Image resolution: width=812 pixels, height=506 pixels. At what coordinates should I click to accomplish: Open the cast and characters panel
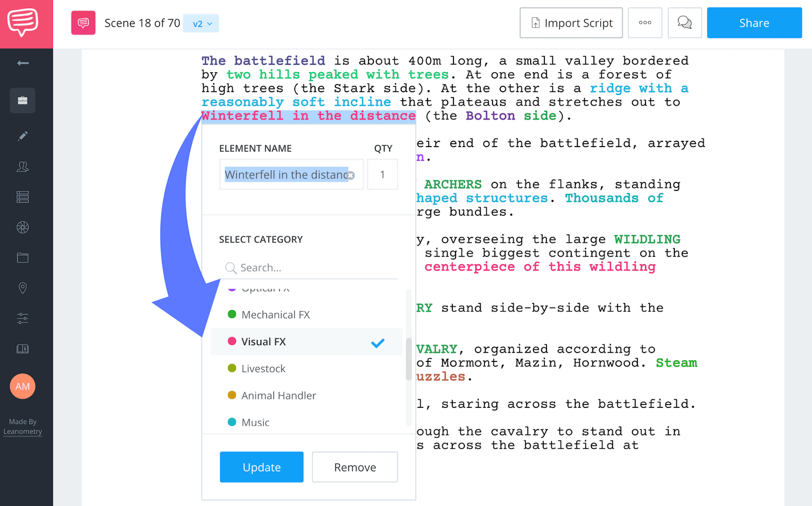[x=22, y=167]
